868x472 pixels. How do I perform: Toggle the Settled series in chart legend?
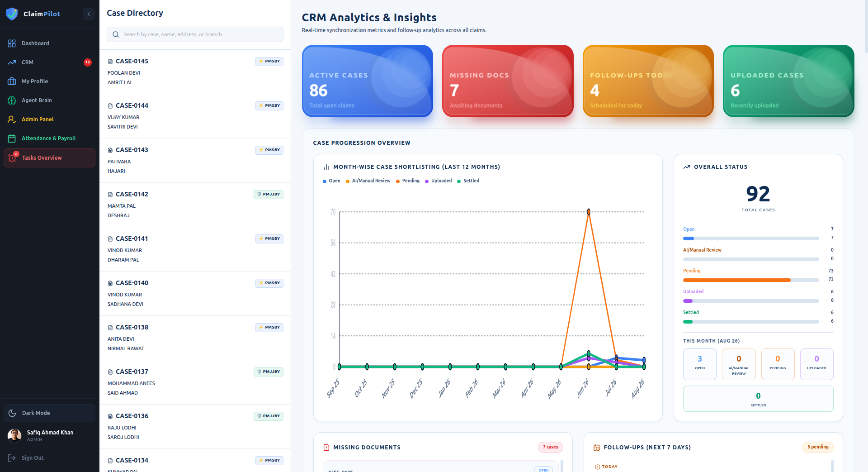pos(468,181)
